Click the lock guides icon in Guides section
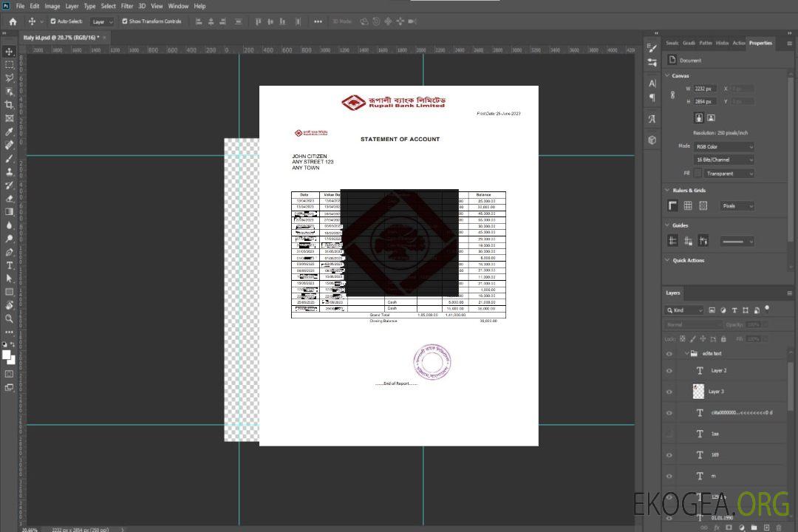The width and height of the screenshot is (798, 532). (x=688, y=241)
